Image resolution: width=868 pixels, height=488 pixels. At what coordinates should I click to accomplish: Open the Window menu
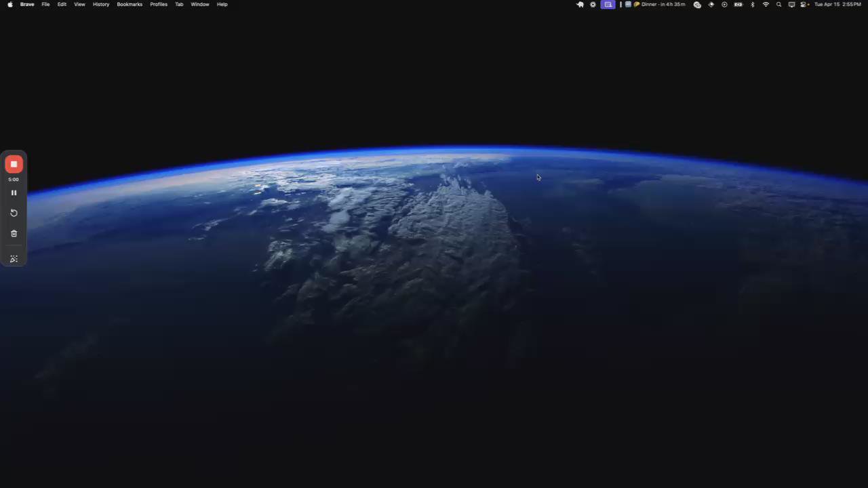[200, 4]
